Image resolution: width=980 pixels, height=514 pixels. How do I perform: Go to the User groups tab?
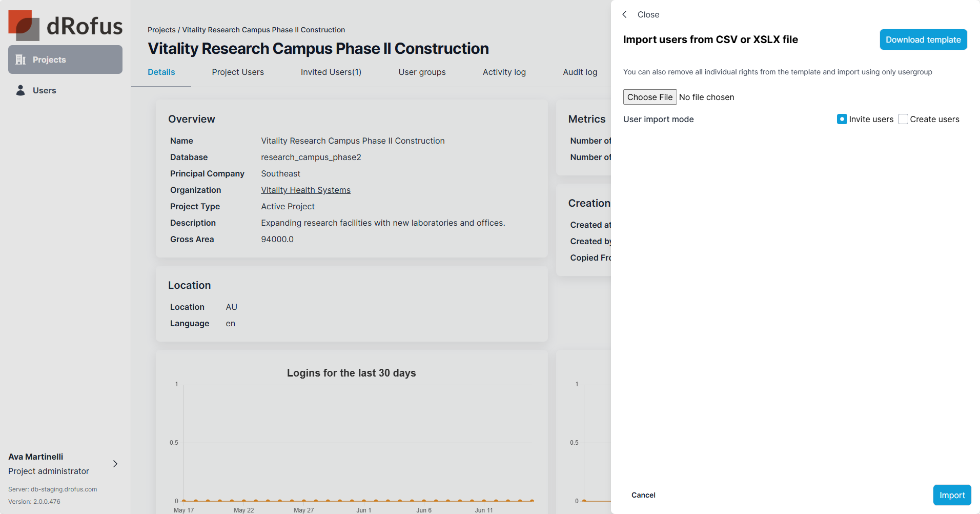pyautogui.click(x=422, y=72)
